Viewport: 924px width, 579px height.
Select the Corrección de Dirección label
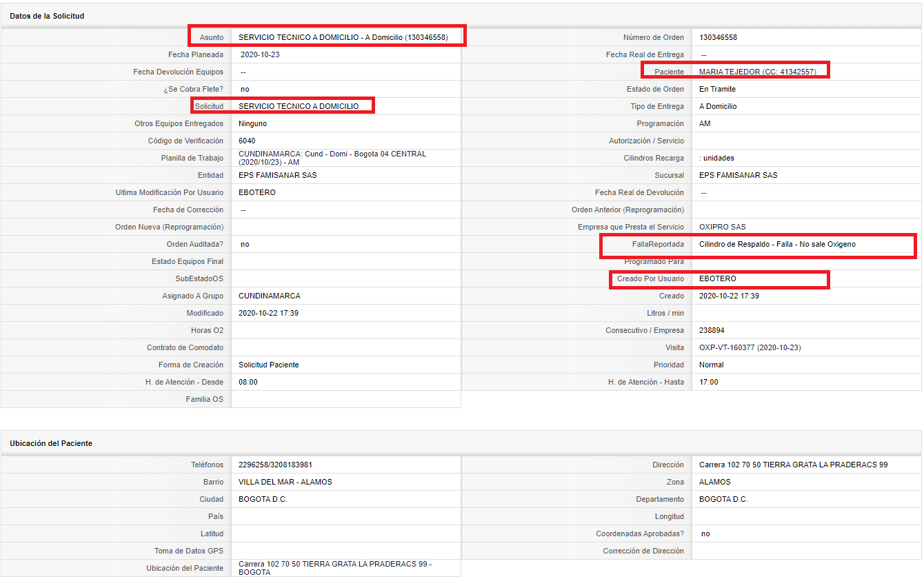pos(643,551)
